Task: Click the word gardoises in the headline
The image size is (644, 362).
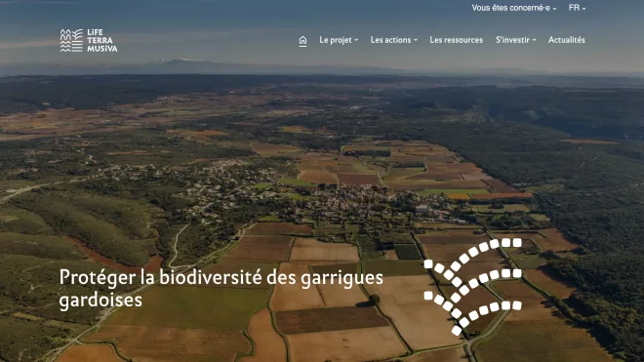Action: pyautogui.click(x=101, y=301)
